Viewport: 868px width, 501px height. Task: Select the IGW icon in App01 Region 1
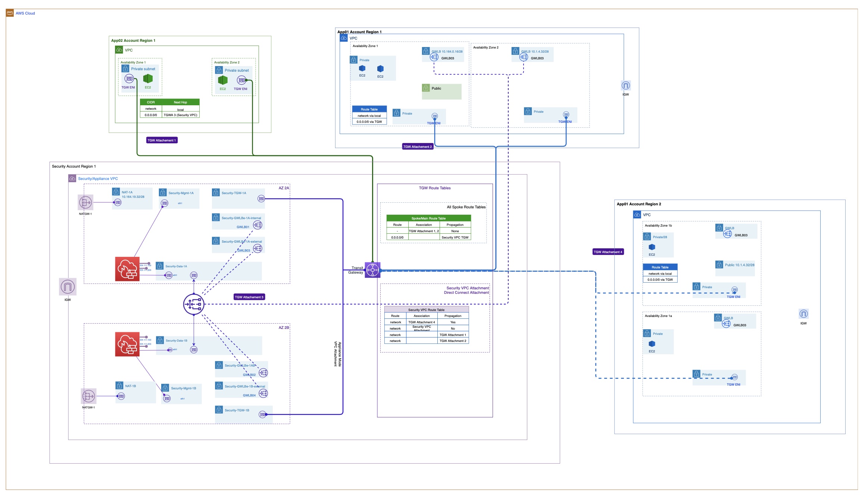tap(625, 85)
